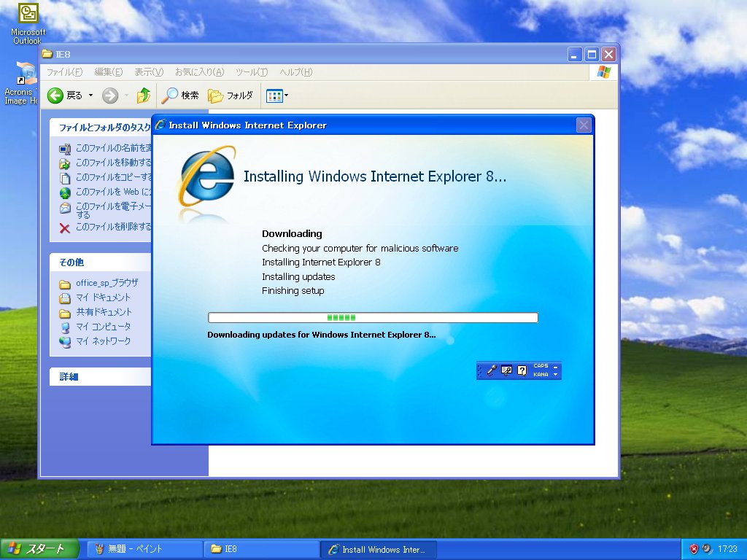Open the IME Pad icon on the language bar
The width and height of the screenshot is (747, 560).
(x=507, y=370)
